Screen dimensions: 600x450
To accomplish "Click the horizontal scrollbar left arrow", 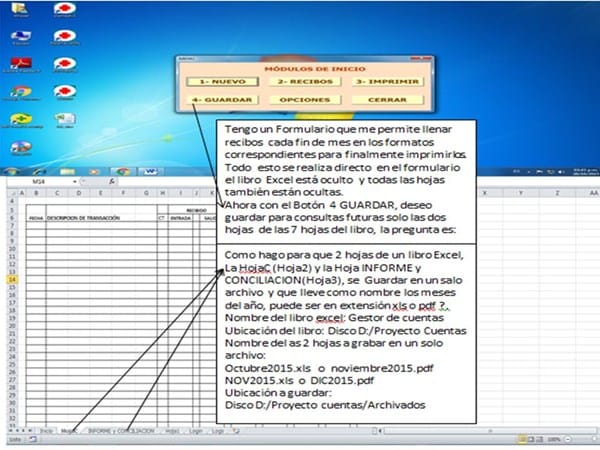I will [x=380, y=431].
